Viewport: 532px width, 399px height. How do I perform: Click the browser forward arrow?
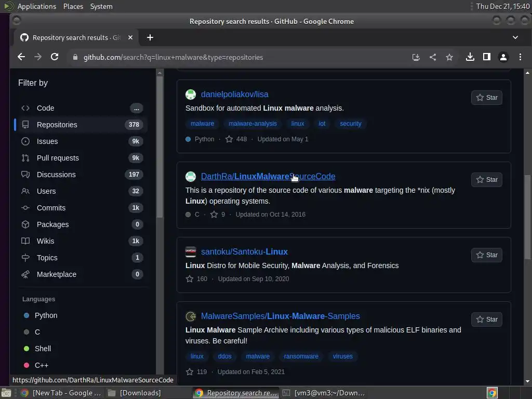(x=38, y=57)
